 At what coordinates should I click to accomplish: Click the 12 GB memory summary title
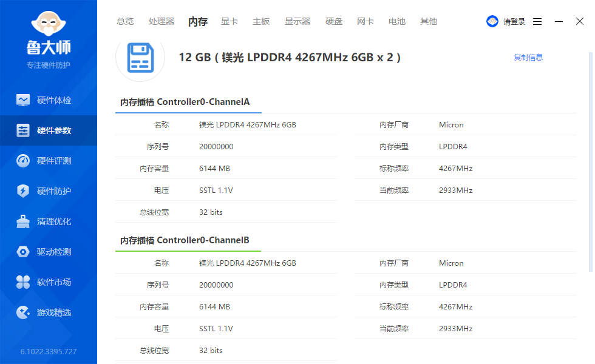point(290,57)
